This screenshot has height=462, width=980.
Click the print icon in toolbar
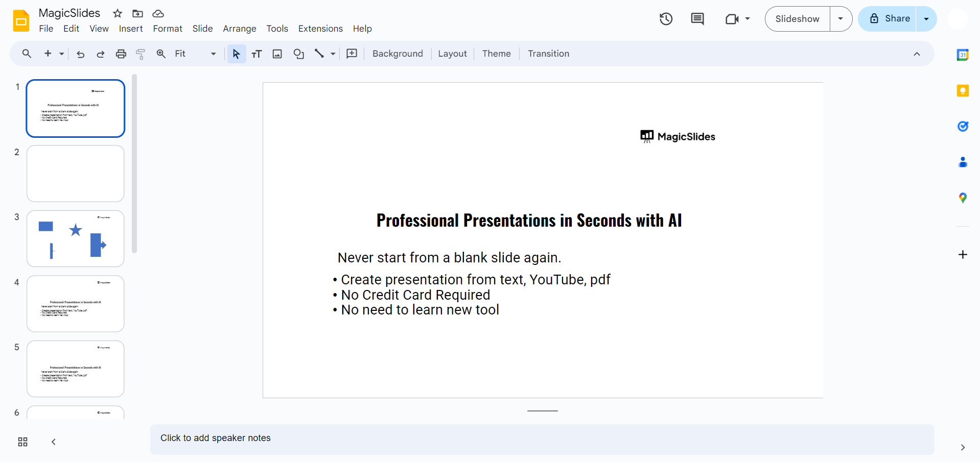(121, 54)
